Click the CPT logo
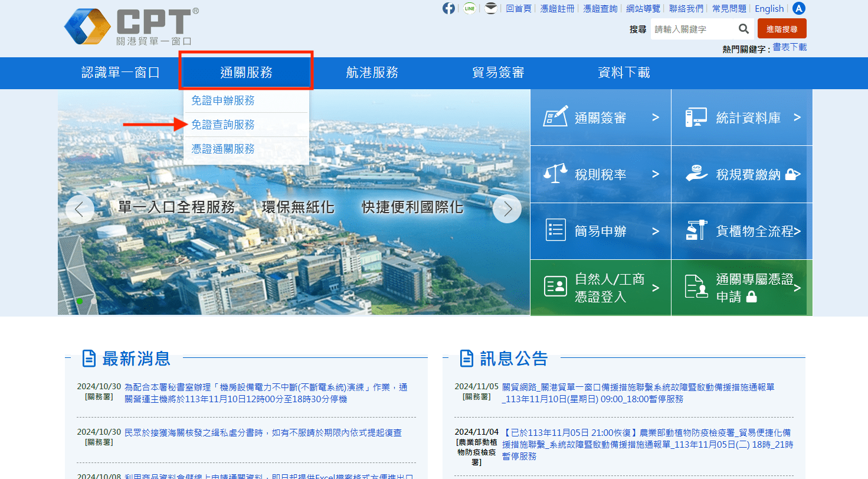 132,27
